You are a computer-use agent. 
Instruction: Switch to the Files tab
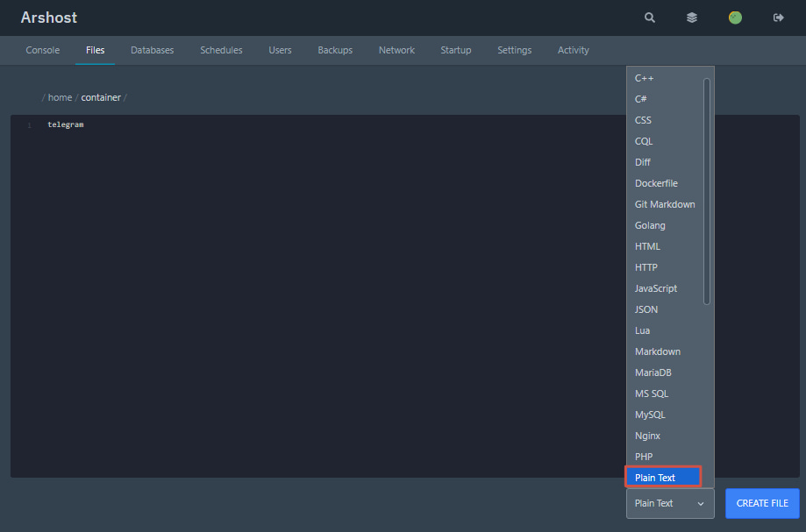click(x=95, y=50)
